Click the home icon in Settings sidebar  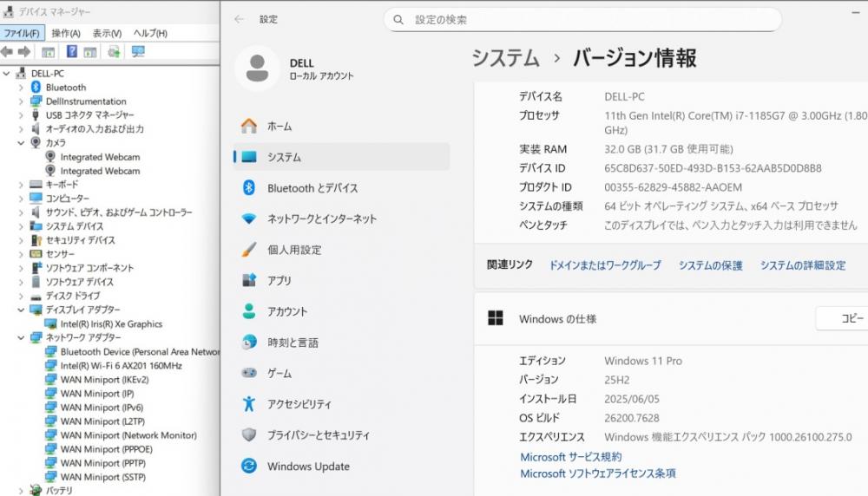[249, 127]
